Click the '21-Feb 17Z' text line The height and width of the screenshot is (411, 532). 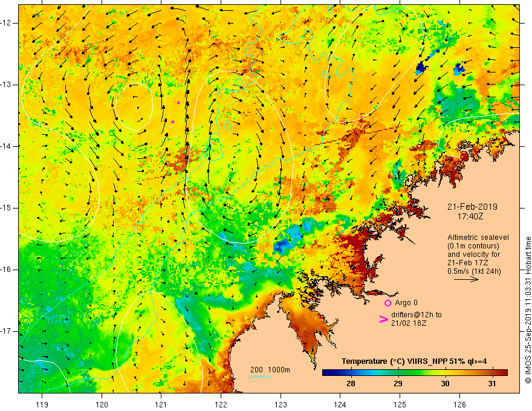point(467,263)
